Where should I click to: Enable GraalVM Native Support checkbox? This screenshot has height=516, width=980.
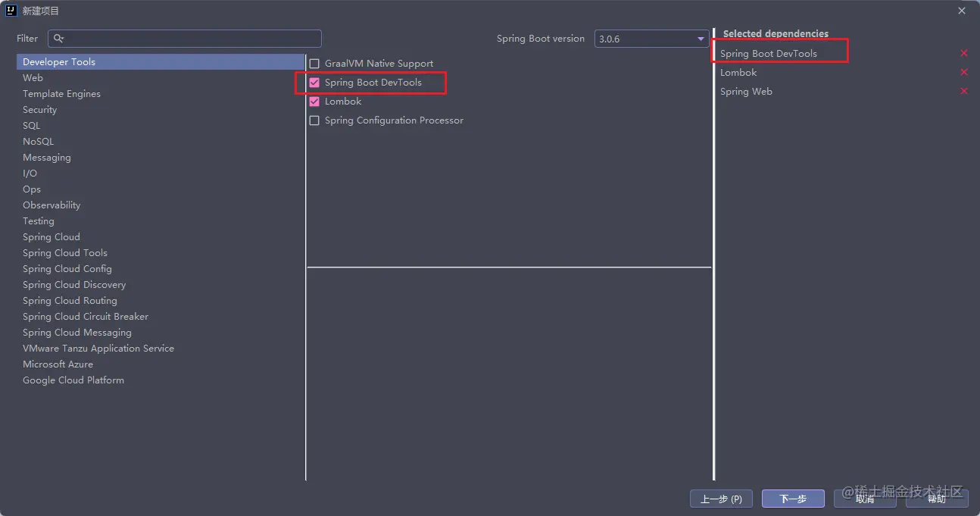tap(314, 64)
